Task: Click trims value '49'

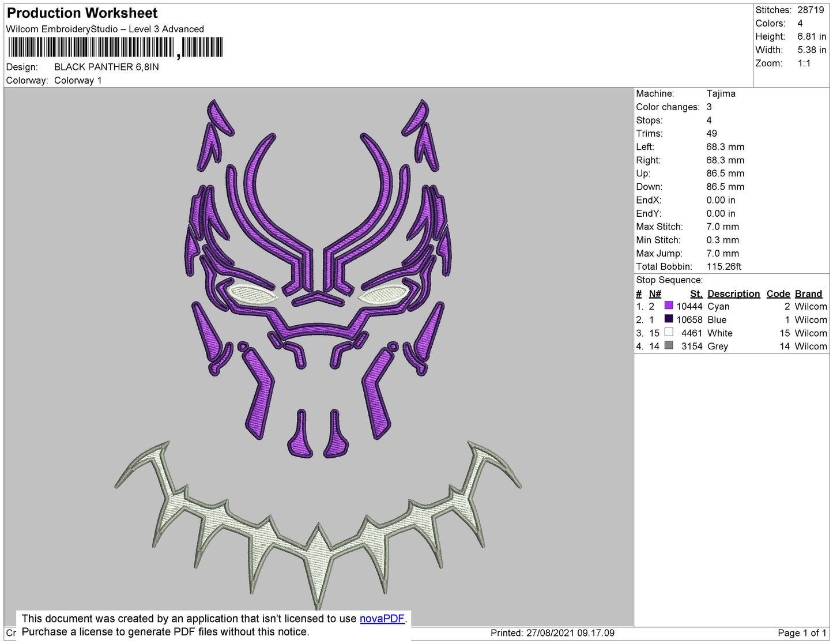Action: pos(711,133)
